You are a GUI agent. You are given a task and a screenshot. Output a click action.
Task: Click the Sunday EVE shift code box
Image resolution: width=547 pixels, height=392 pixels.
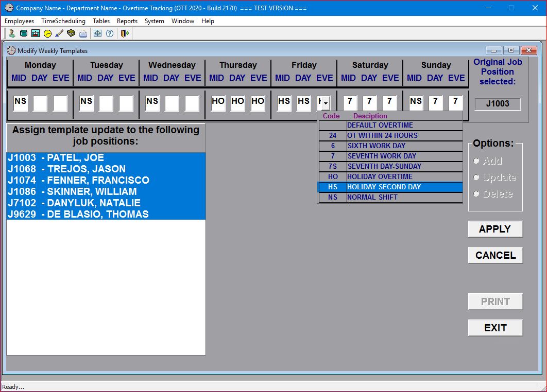pyautogui.click(x=456, y=103)
